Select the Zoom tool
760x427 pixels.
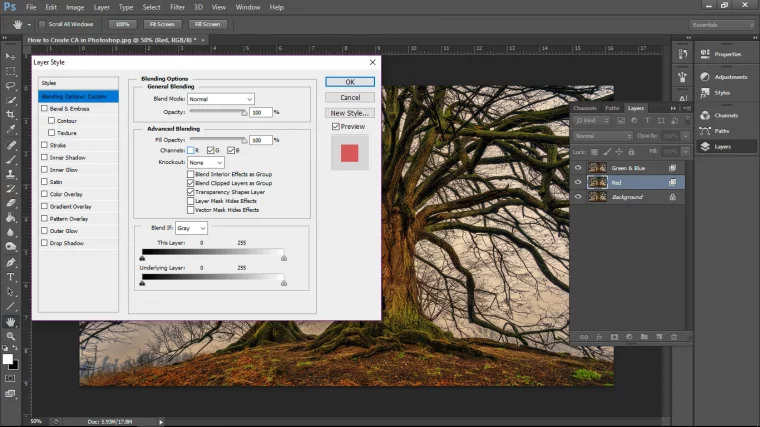pos(10,336)
